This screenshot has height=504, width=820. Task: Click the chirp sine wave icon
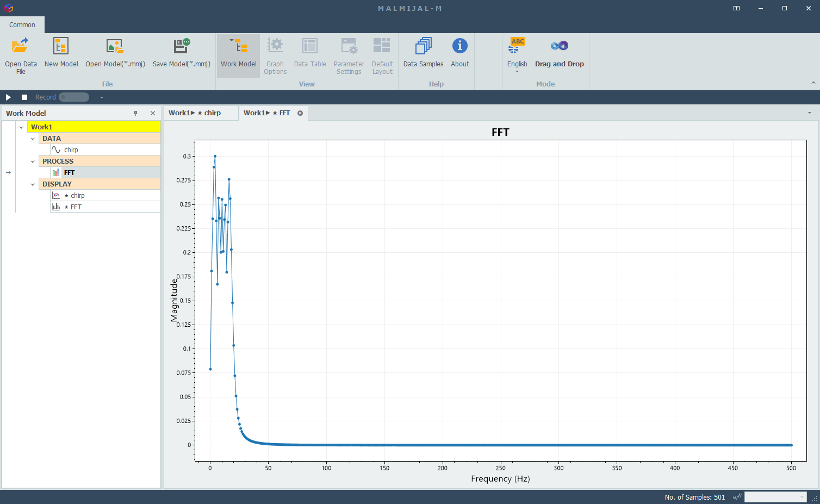coord(56,150)
